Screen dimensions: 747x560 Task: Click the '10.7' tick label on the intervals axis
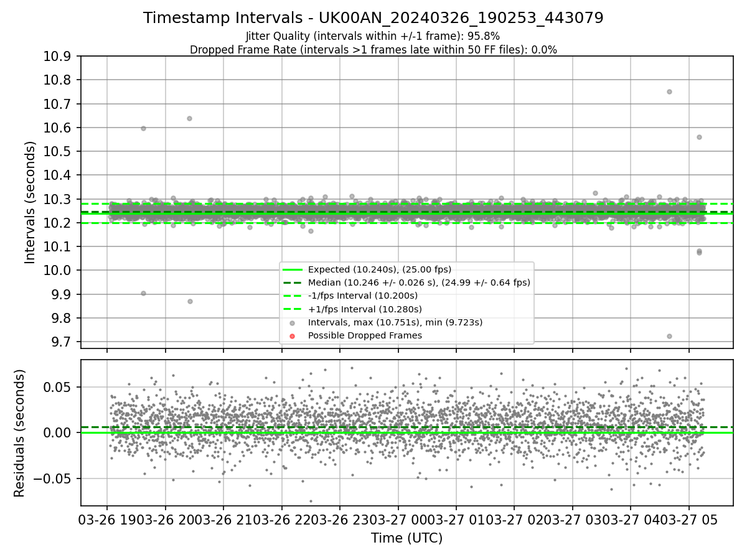59,104
